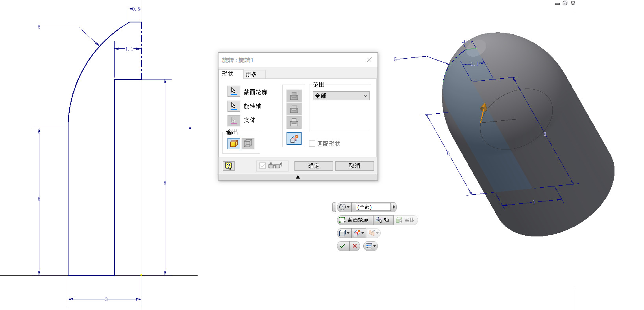Switch to the 形状 tab
The height and width of the screenshot is (310, 644).
coord(228,74)
